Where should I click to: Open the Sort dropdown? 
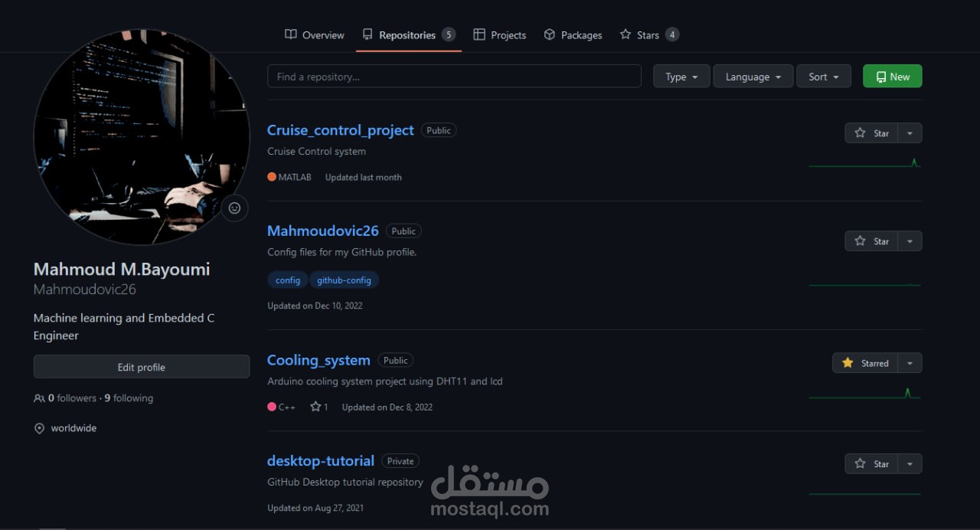[824, 76]
